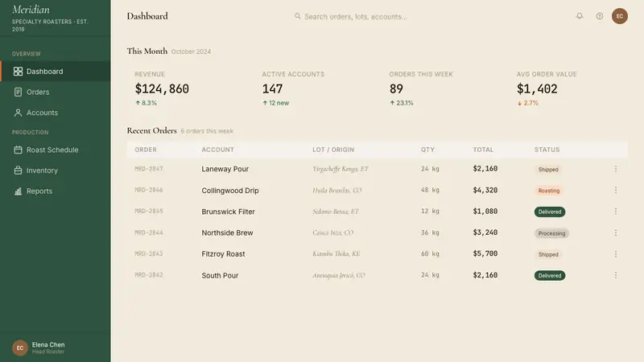Viewport: 644px width, 362px height.
Task: Click the Dashboard grid icon in sidebar
Action: pos(18,72)
